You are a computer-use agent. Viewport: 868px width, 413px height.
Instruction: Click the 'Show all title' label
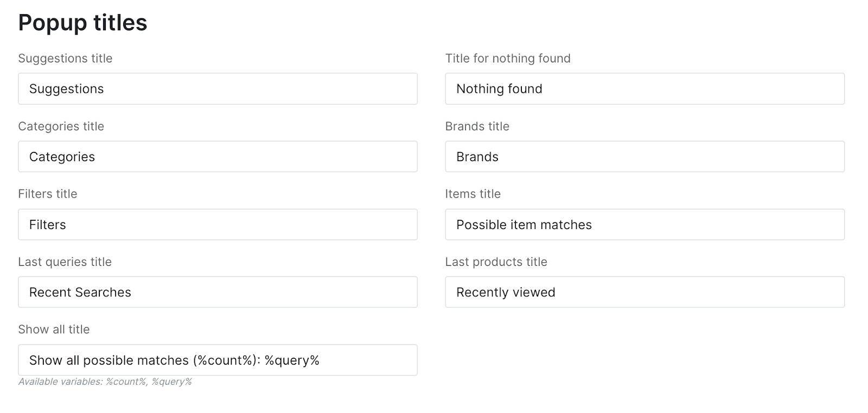tap(54, 329)
